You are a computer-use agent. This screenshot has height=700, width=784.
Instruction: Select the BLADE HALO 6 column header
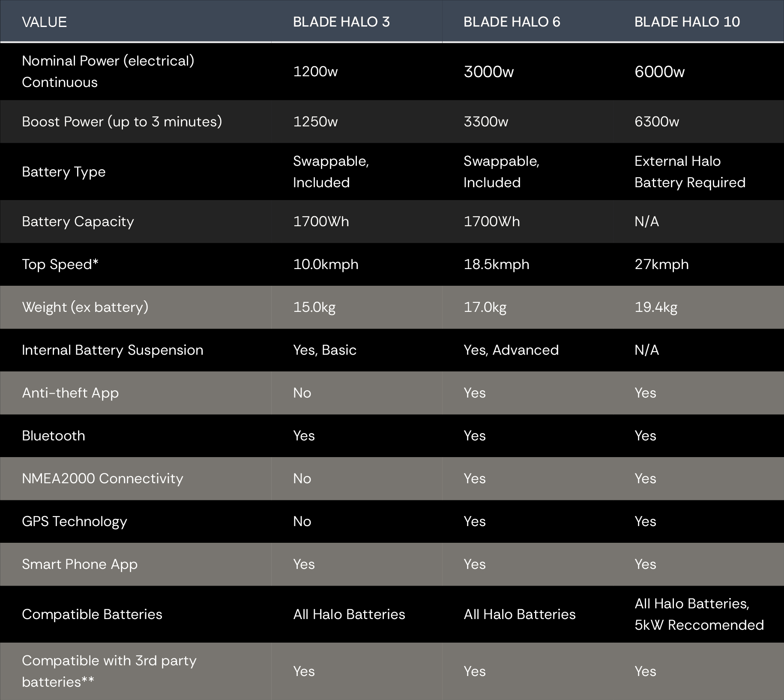(512, 22)
